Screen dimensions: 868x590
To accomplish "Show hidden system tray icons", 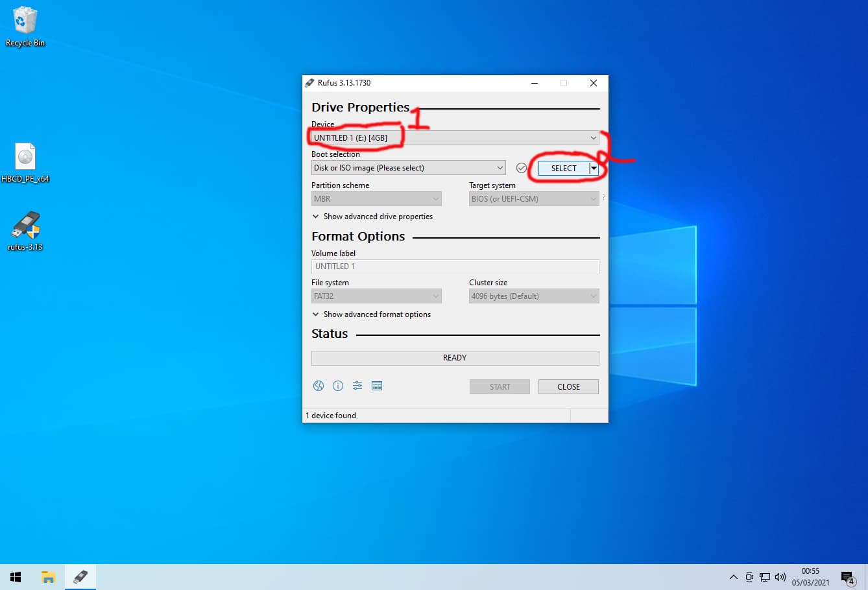I will (x=734, y=577).
